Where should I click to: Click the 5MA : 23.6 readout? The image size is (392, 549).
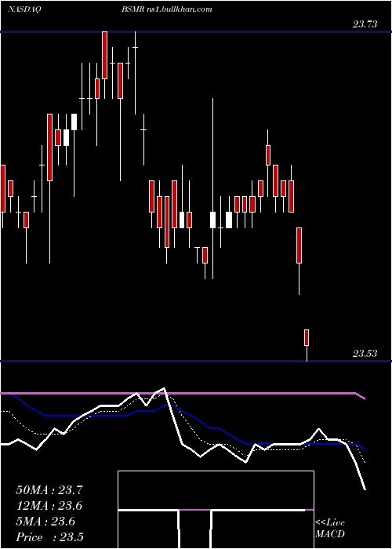pos(45,522)
